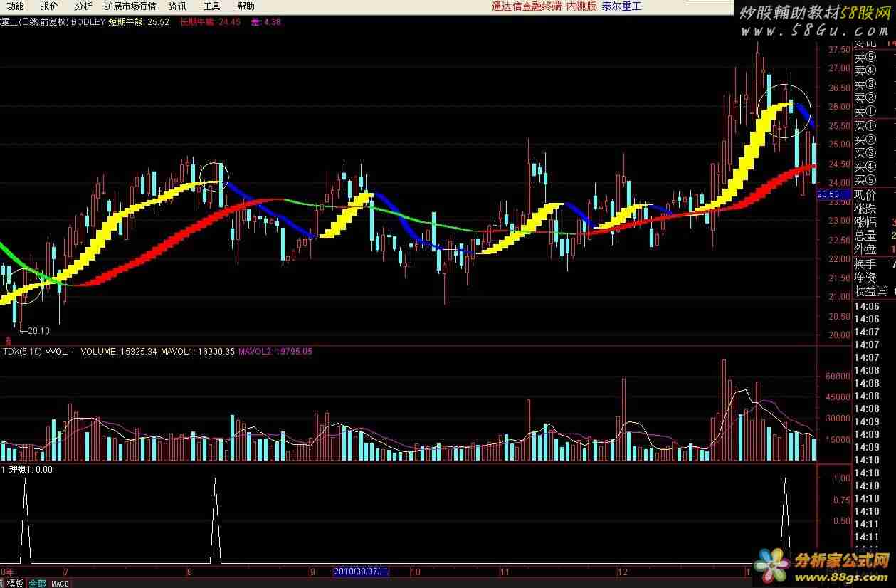Select the 买② order row
This screenshot has width=896, height=588.
coord(867,140)
